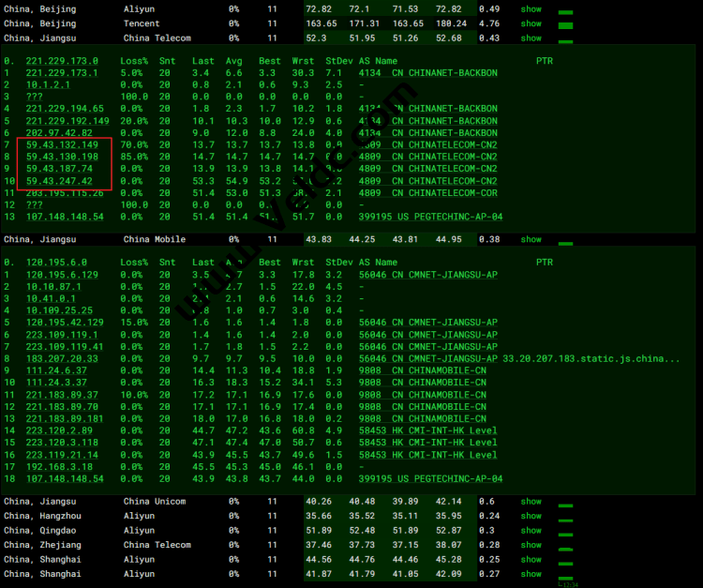This screenshot has height=588, width=703.
Task: Collapse the Jiangsu China Mobile traceroute
Action: 531,239
